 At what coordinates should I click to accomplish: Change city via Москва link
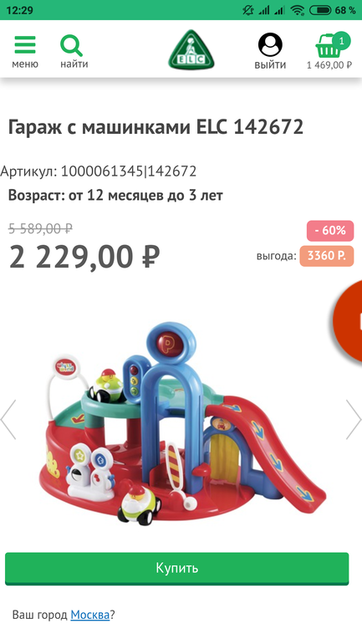pos(90,615)
